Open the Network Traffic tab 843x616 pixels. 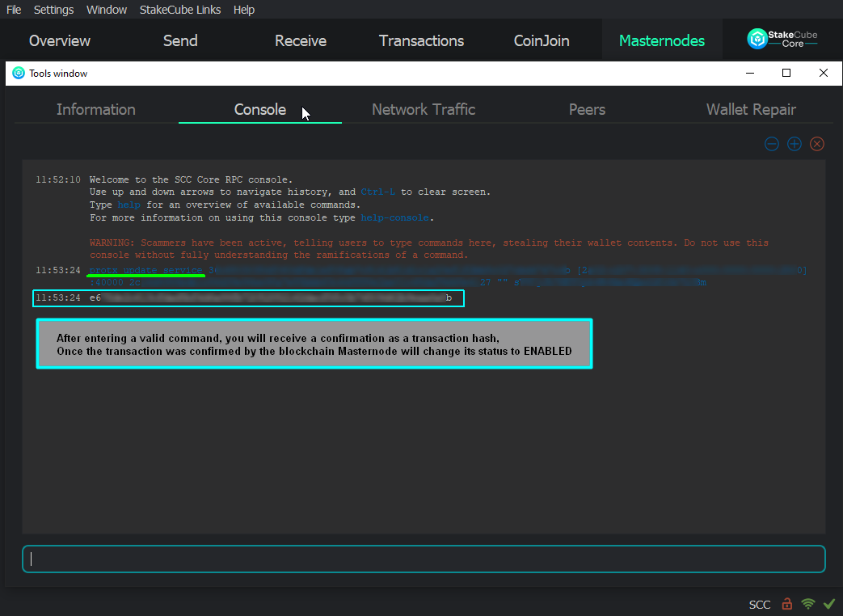click(424, 110)
